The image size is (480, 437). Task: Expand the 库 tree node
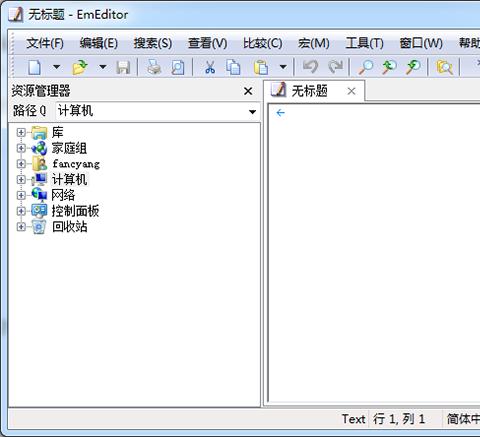(21, 132)
